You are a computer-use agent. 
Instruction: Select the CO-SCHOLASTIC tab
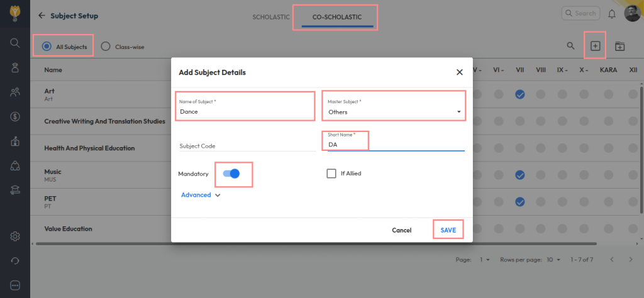click(337, 17)
